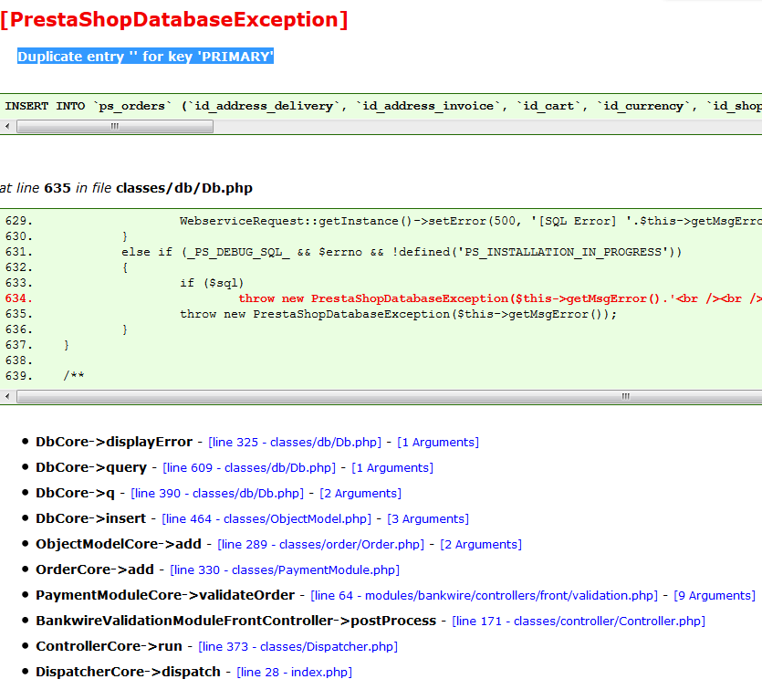Show 3 Arguments for DbCore->insert
The height and width of the screenshot is (700, 762).
tap(428, 518)
